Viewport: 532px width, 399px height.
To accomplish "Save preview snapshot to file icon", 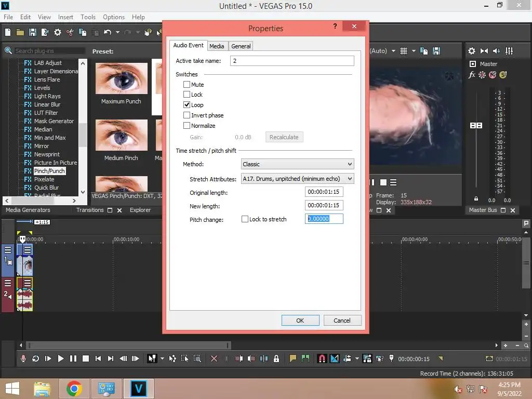I will pos(436,51).
